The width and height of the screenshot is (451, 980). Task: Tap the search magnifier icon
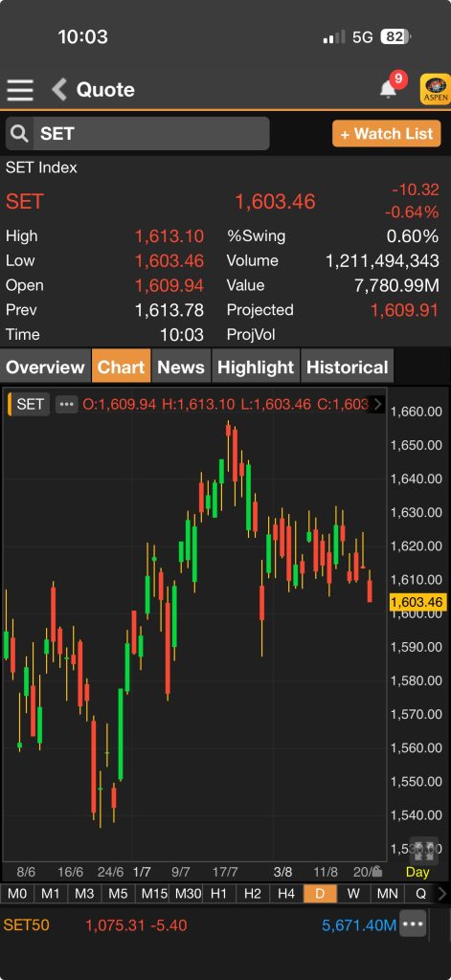click(19, 133)
